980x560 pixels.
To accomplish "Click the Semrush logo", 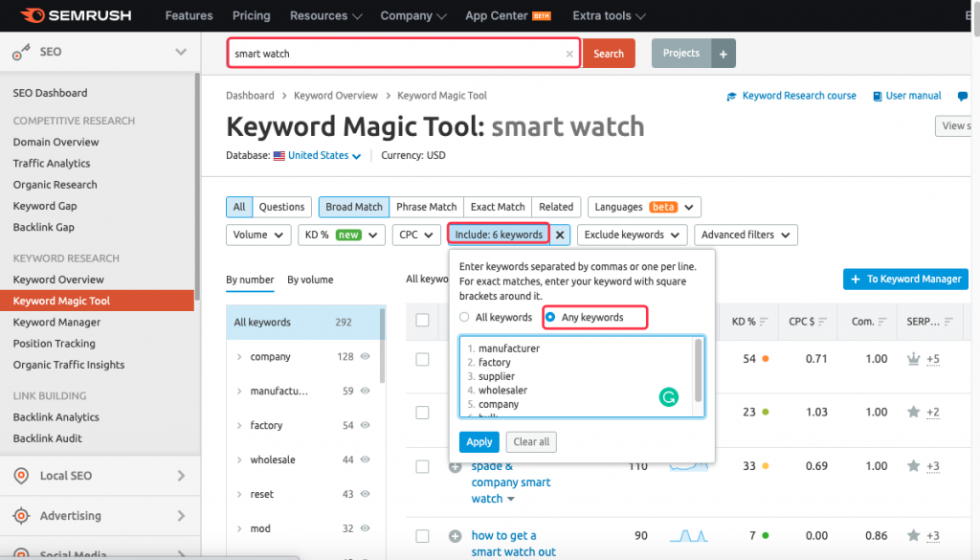I will click(x=76, y=15).
